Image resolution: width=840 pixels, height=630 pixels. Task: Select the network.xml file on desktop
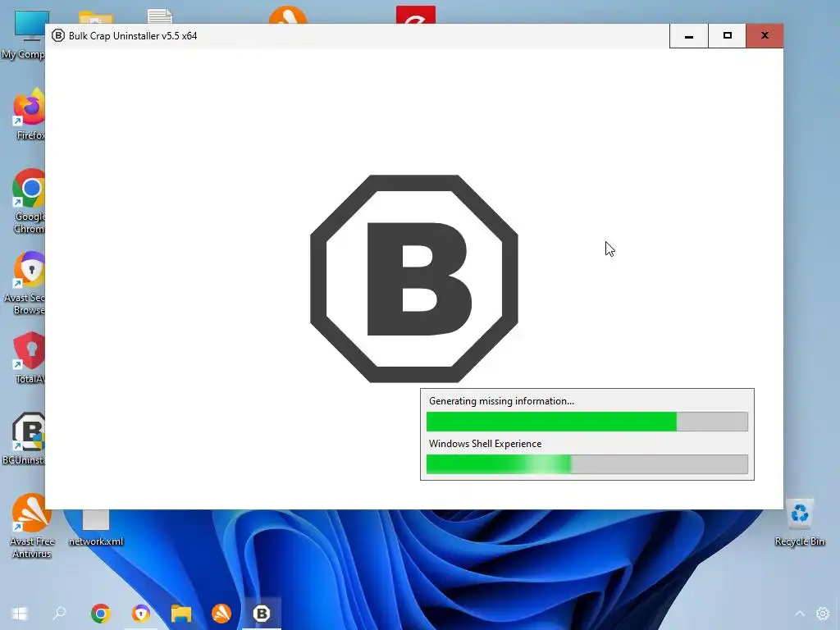[96, 528]
